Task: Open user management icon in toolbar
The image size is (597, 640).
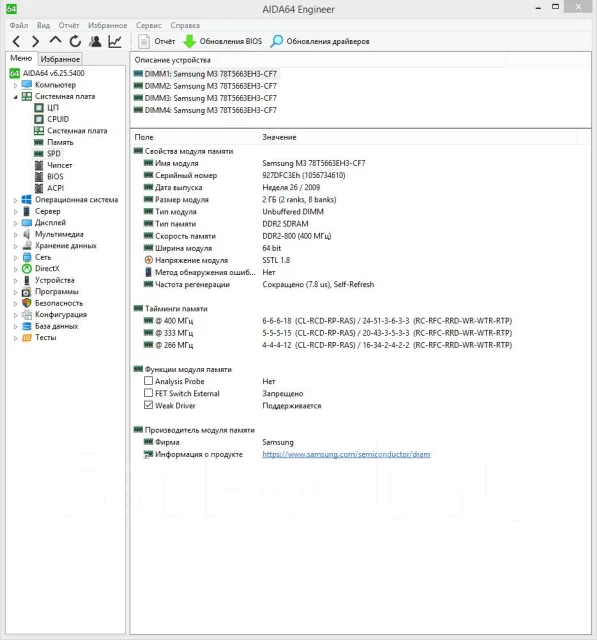Action: (x=95, y=41)
